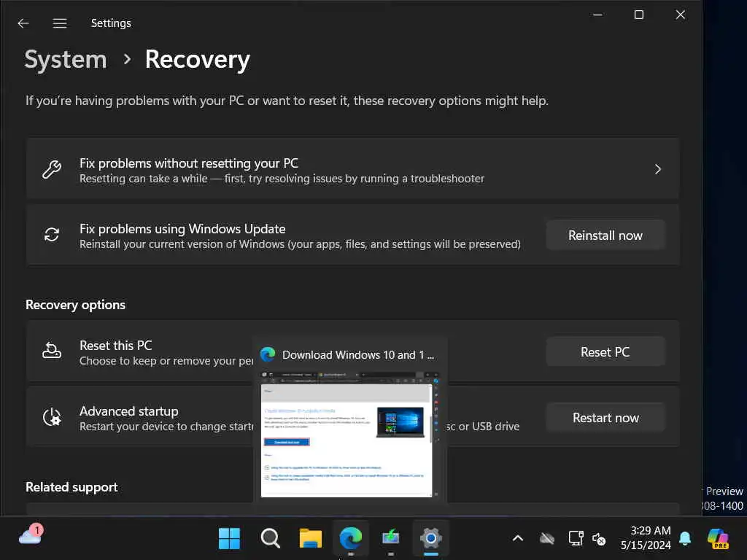747x560 pixels.
Task: Open the Windows Start menu
Action: tap(229, 539)
